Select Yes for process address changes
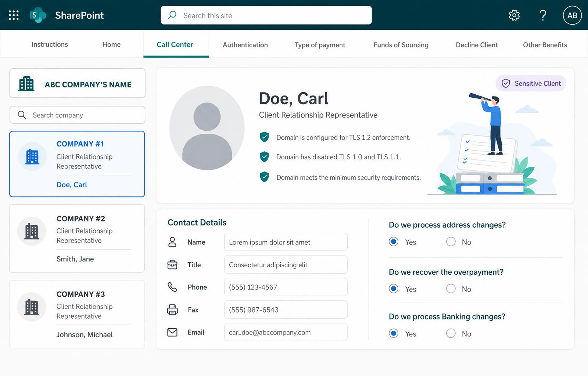 click(x=394, y=242)
